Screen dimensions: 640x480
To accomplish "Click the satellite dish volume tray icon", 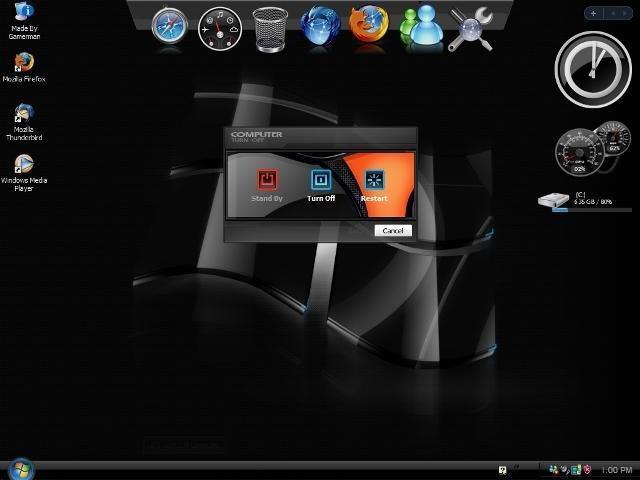I will point(565,470).
